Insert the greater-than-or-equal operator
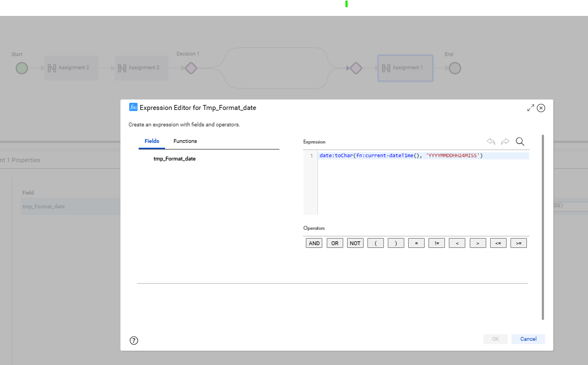Screen dimensions: 588x365 click(x=519, y=243)
